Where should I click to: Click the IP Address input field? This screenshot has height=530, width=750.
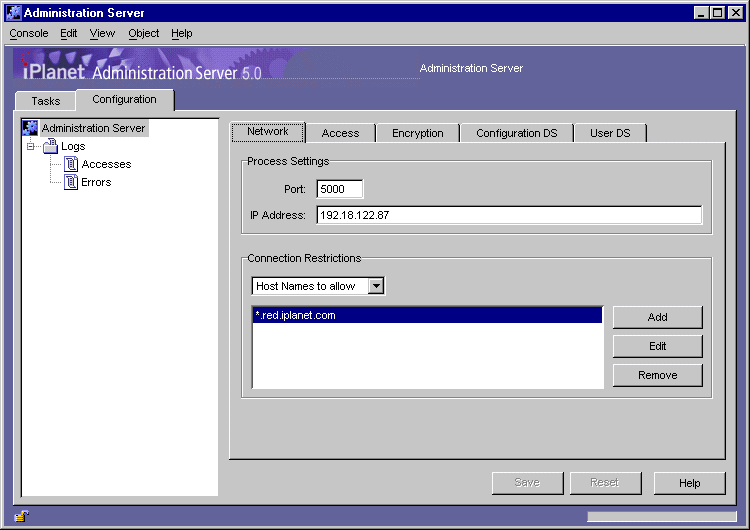509,215
